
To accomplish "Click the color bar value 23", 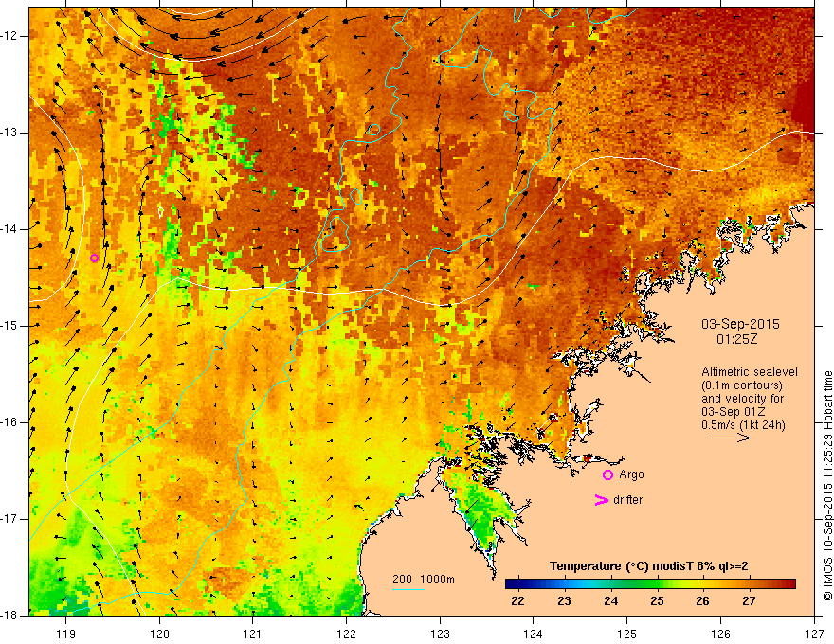I will click(x=564, y=601).
